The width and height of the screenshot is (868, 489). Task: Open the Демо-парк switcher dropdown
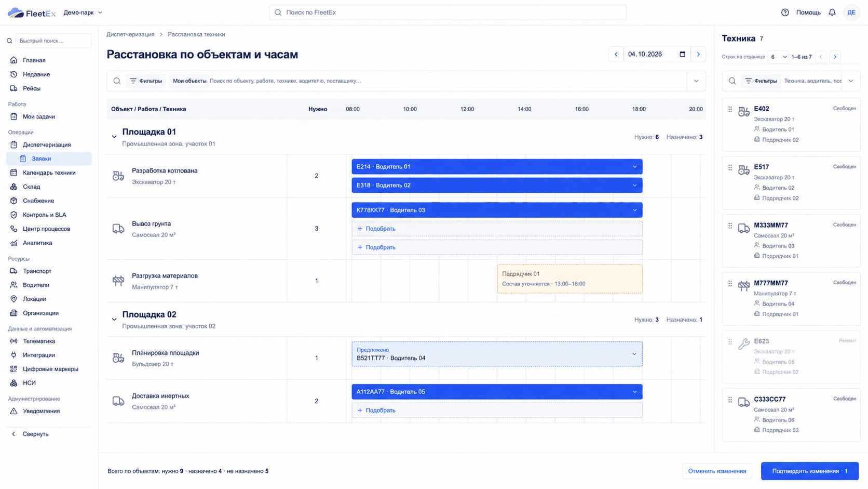point(83,12)
